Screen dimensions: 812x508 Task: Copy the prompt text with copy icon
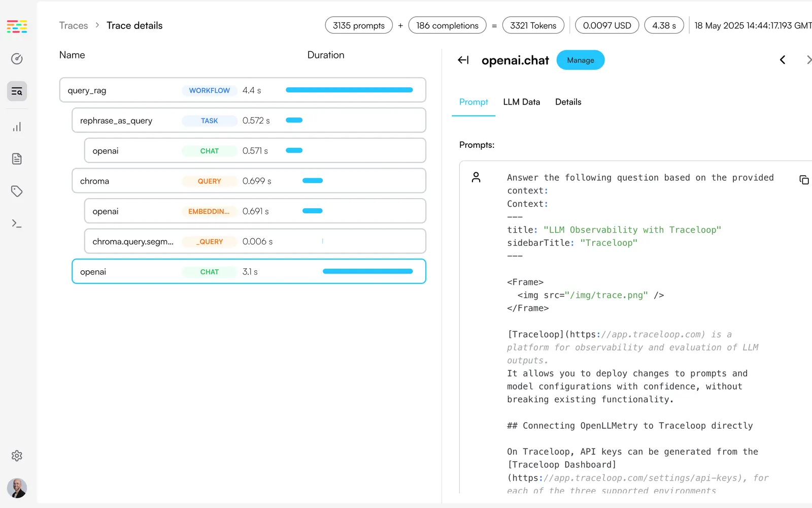[x=804, y=180]
